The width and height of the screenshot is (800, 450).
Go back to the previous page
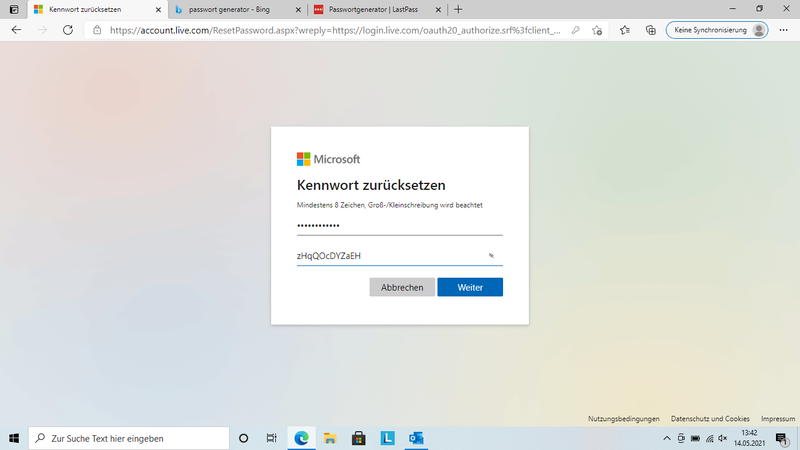[16, 30]
